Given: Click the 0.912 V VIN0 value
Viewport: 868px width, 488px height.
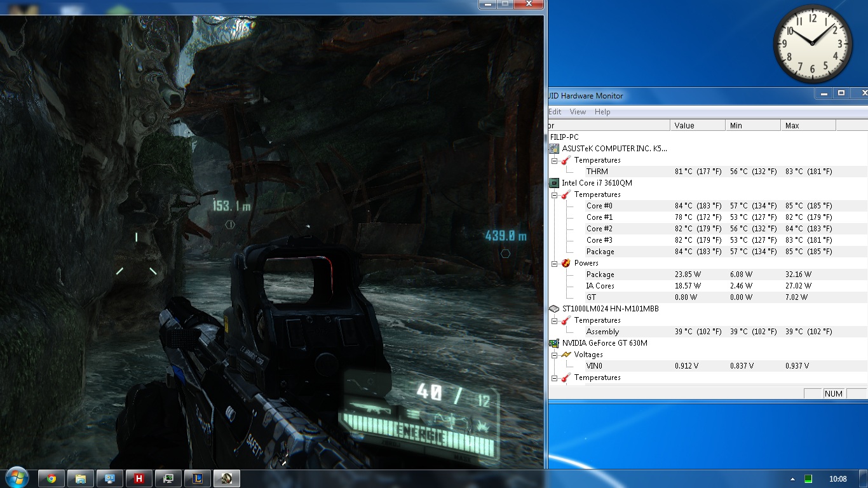Looking at the screenshot, I should point(686,366).
